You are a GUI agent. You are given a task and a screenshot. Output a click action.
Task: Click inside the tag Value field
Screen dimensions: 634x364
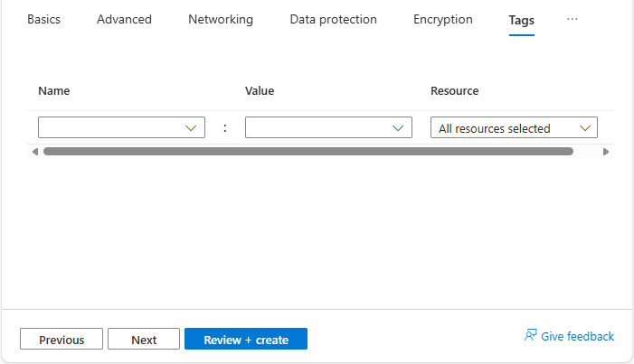317,128
